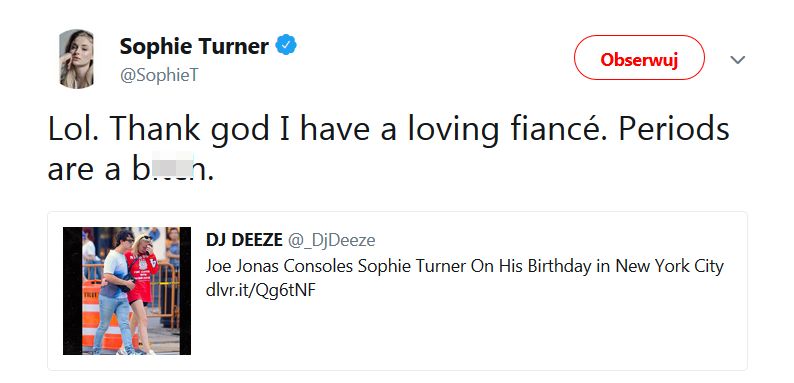Viewport: 794px width, 383px height.
Task: Select the @_DjDeeze handle
Action: point(331,240)
